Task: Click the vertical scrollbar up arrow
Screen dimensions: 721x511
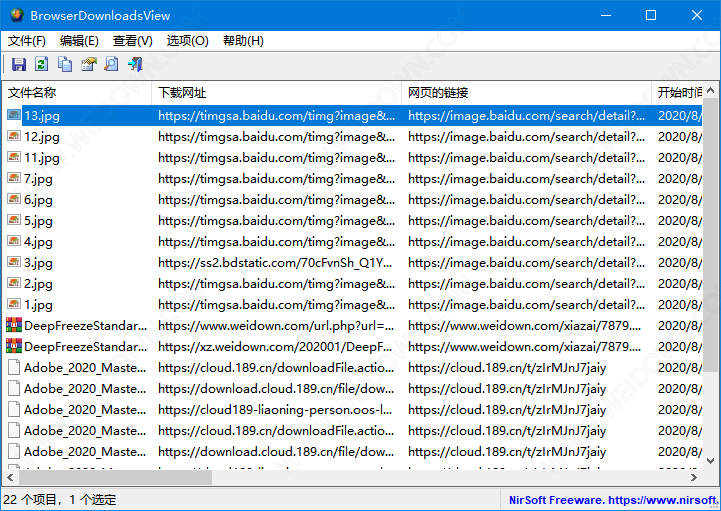Action: point(710,90)
